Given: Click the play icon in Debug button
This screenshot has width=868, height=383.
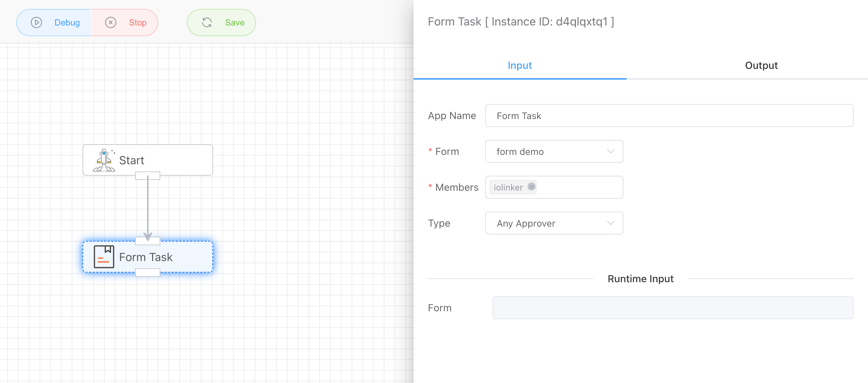Looking at the screenshot, I should point(36,23).
